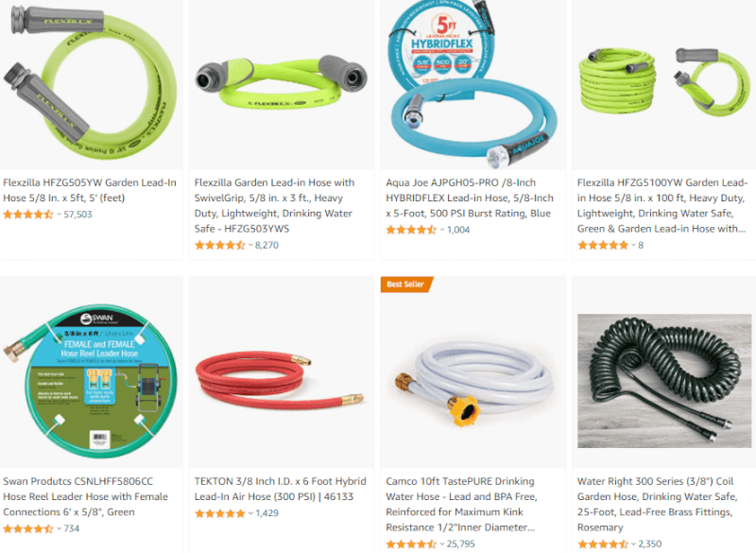Open the blue Aqua Joe HYBRIDFLEX hose image

point(472,83)
